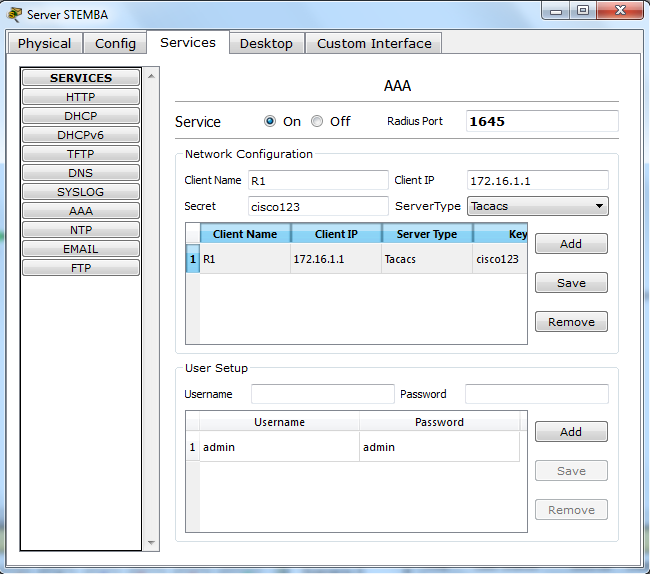Minimize the Server STEMBA window
The height and width of the screenshot is (574, 650).
point(556,11)
